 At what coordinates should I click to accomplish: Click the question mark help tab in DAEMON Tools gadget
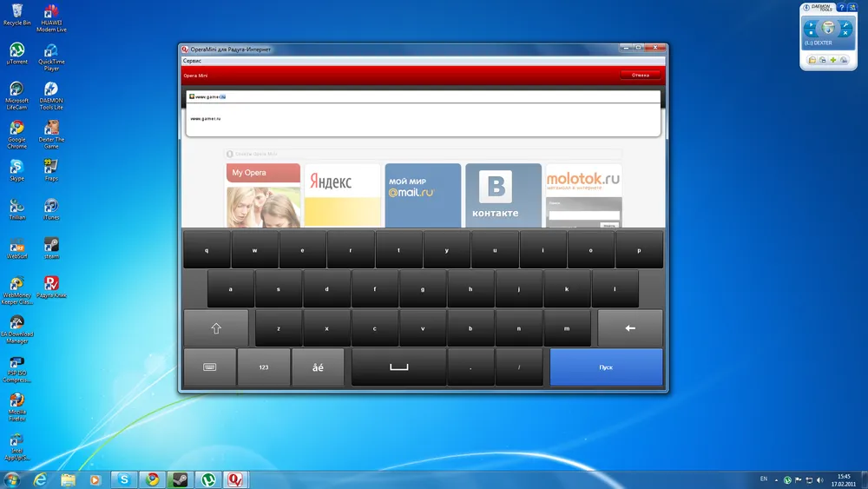click(841, 8)
